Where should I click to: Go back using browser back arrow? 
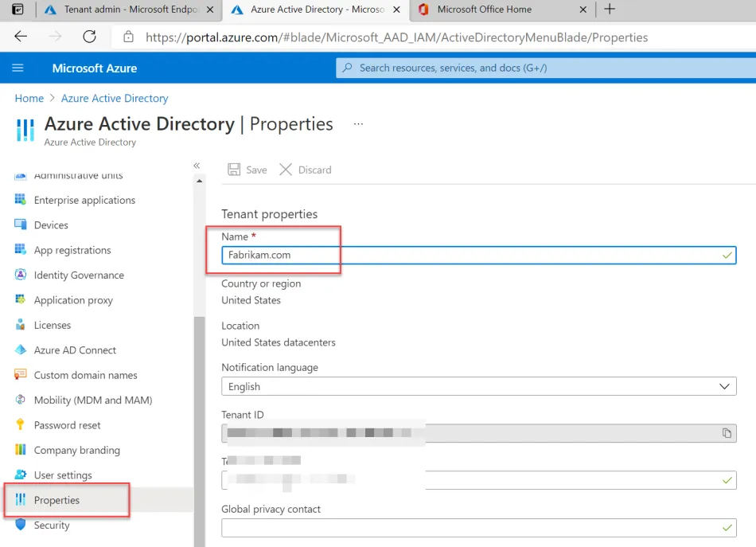pos(21,37)
